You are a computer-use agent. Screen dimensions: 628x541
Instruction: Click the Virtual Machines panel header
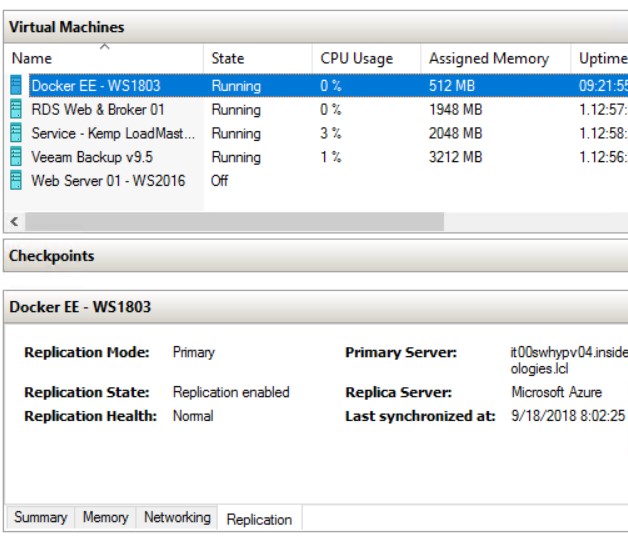(x=316, y=27)
